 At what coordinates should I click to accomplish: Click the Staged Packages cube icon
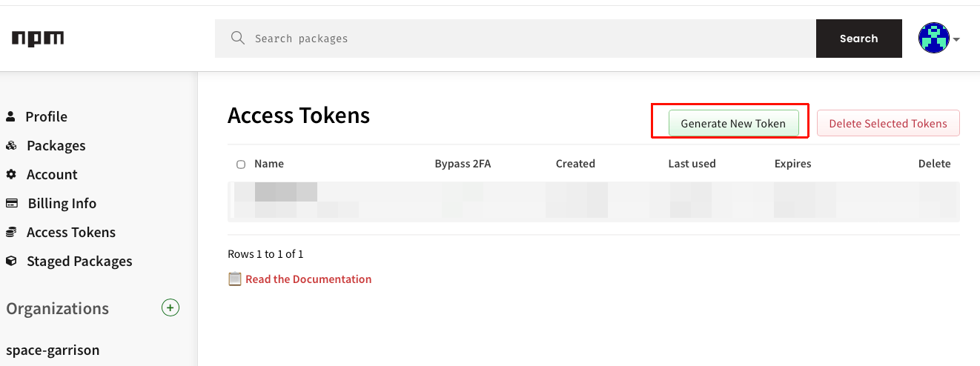pos(11,261)
